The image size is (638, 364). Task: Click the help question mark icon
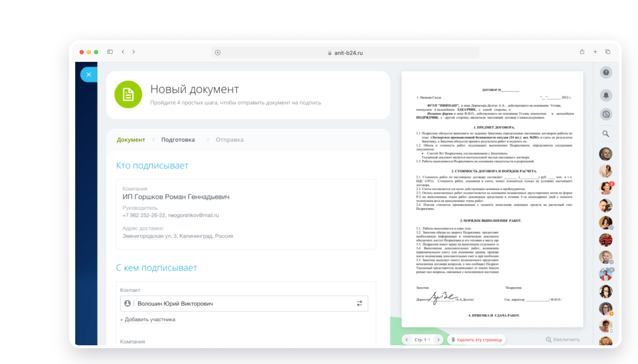click(606, 73)
